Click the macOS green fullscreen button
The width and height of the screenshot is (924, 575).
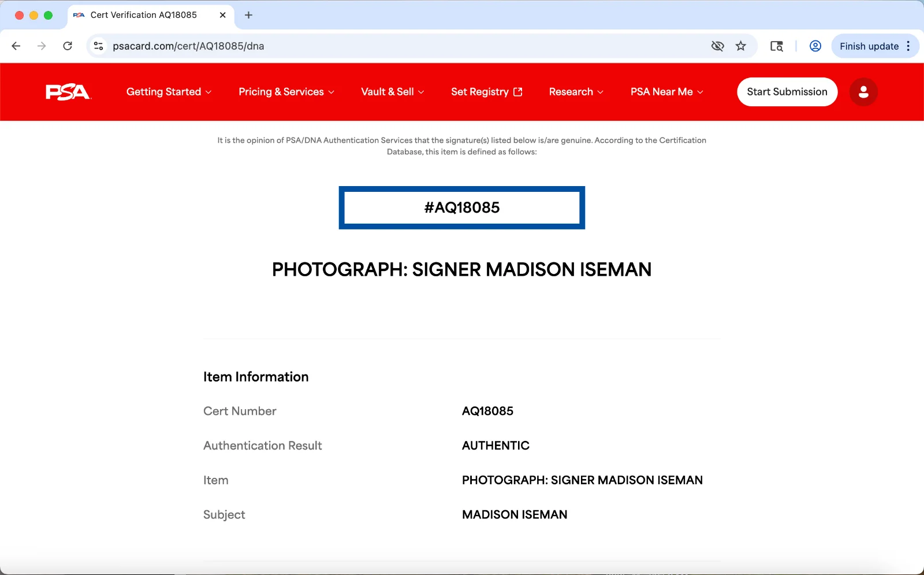pos(49,15)
